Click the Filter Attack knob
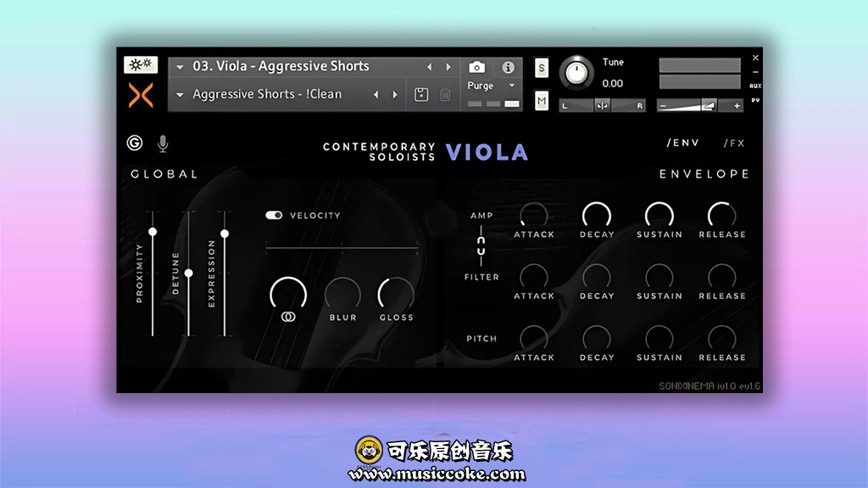Viewport: 868px width, 488px height. coord(534,277)
